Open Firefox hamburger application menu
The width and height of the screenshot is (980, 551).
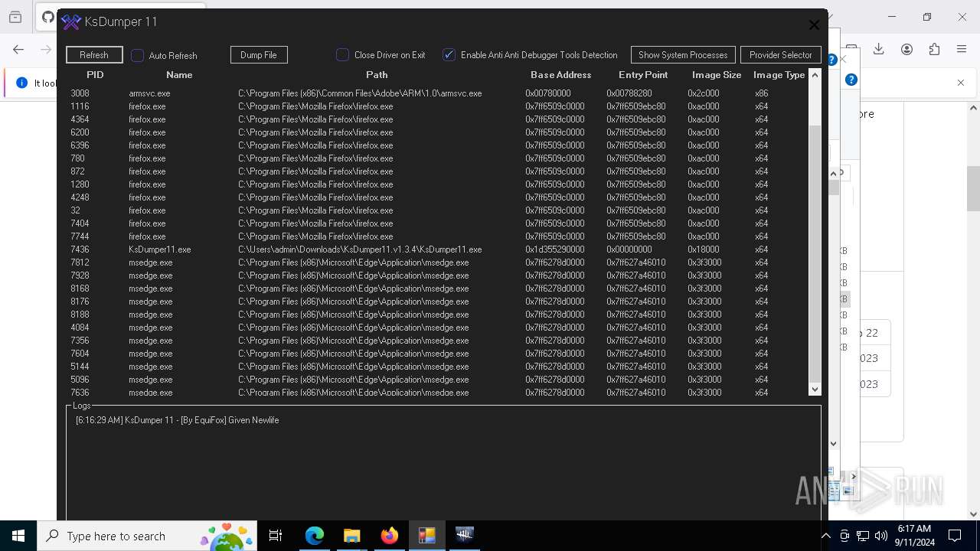[962, 49]
